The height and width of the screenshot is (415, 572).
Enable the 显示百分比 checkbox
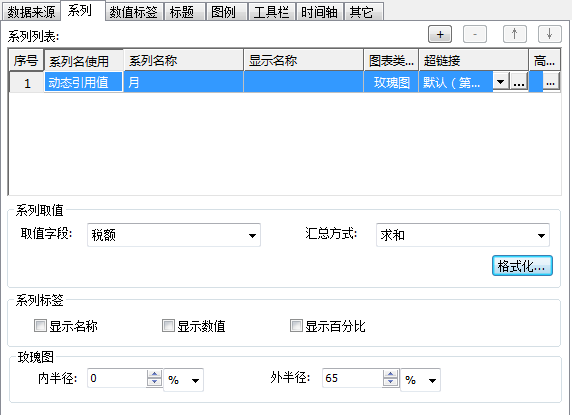(x=296, y=325)
